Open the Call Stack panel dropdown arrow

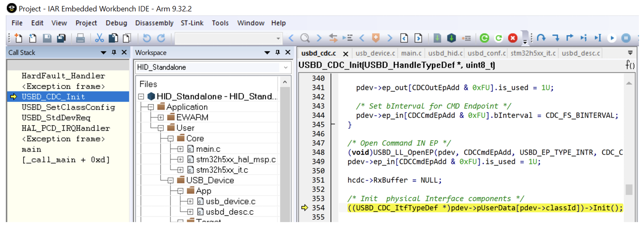coord(103,53)
